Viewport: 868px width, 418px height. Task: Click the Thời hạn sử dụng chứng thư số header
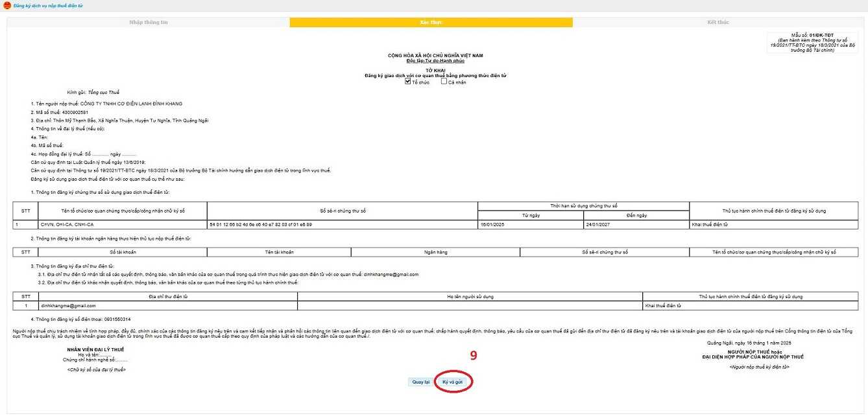[x=583, y=205]
